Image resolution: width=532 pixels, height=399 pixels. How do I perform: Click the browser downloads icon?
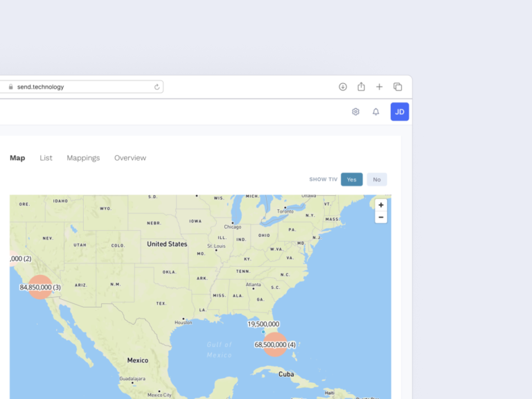click(x=343, y=87)
